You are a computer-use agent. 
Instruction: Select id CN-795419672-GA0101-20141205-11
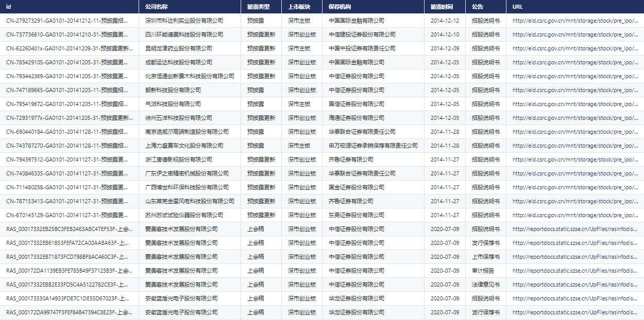pos(67,104)
